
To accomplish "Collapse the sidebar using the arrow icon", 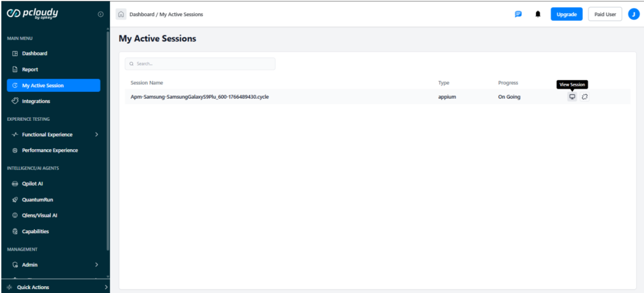I will click(x=100, y=14).
